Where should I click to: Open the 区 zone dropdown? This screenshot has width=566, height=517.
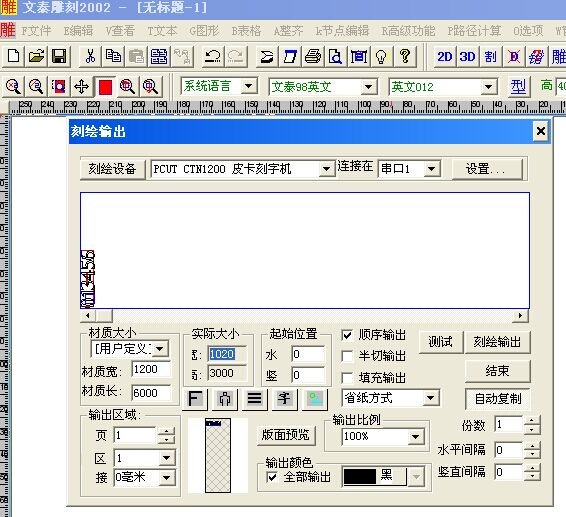[x=166, y=458]
